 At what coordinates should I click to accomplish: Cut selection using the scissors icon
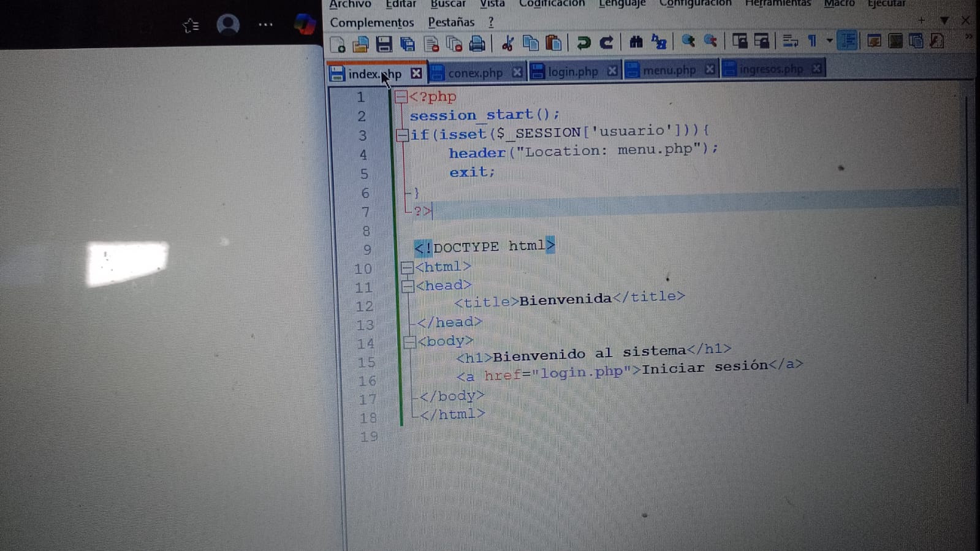coord(507,43)
